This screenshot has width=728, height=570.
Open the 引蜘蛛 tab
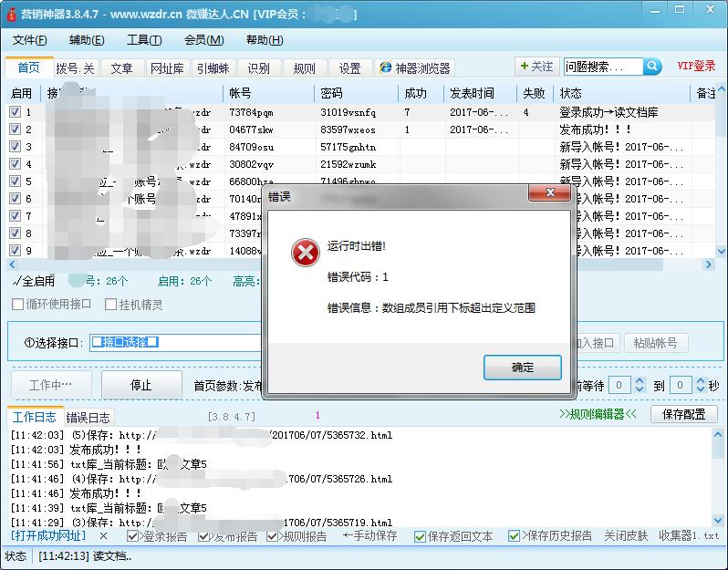tap(213, 68)
